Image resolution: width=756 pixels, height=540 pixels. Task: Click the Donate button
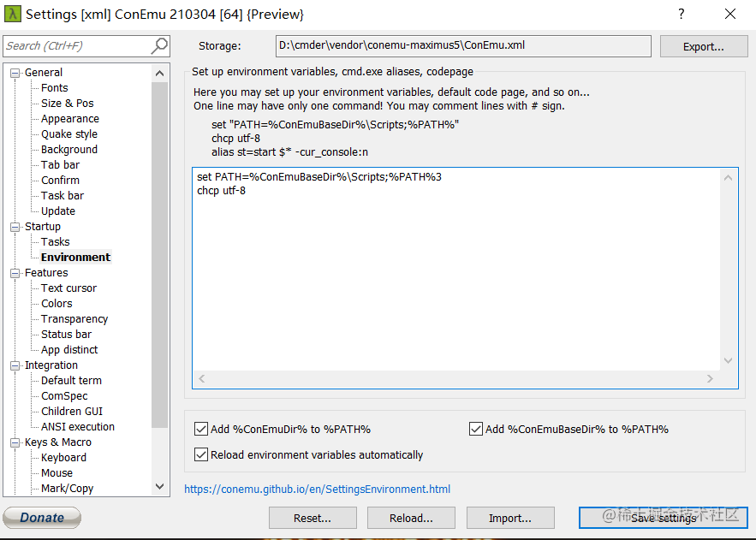pyautogui.click(x=42, y=518)
